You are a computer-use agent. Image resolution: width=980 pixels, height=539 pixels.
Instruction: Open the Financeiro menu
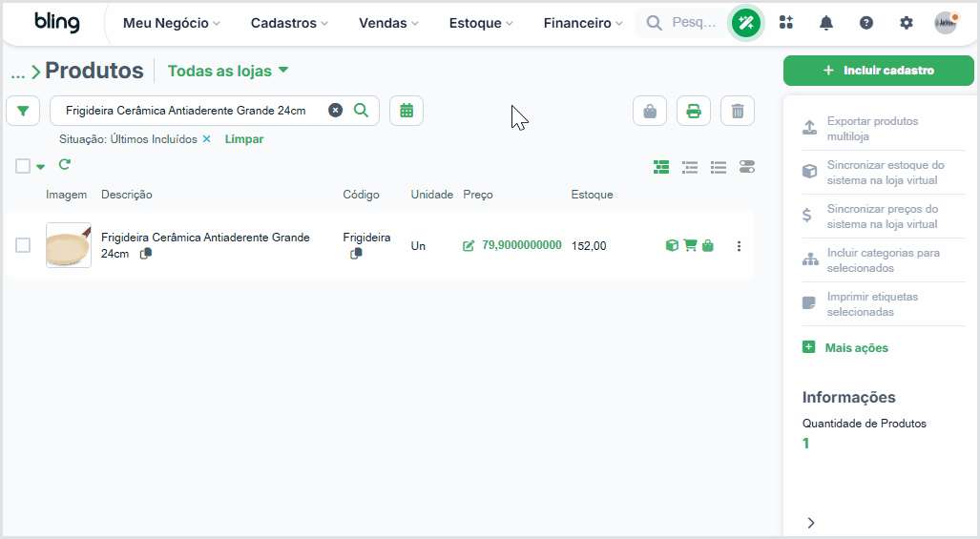[582, 23]
